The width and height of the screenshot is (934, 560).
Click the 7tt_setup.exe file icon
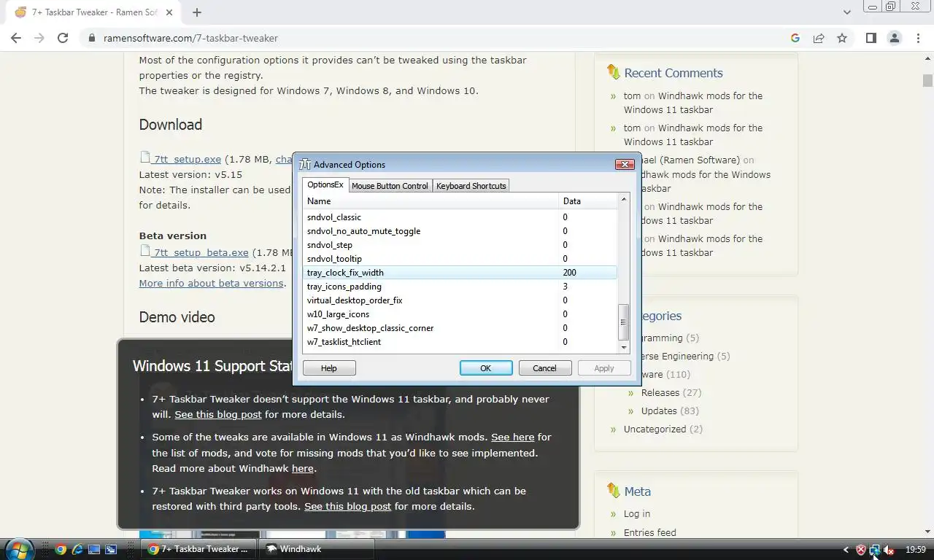point(144,158)
